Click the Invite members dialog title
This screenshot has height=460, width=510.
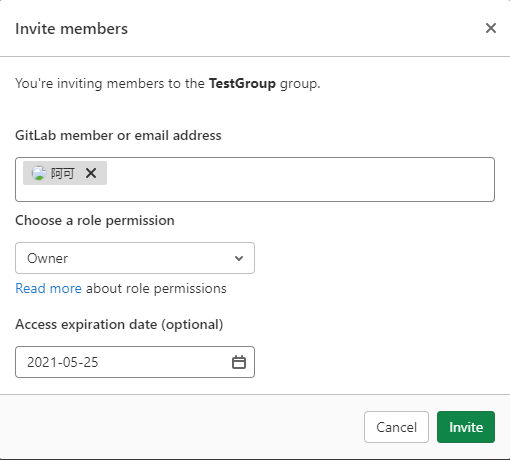(x=71, y=29)
